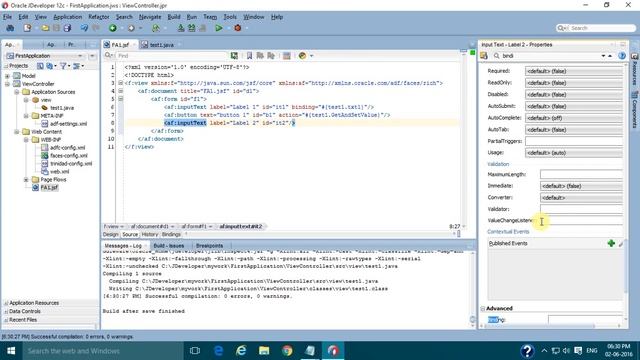Collapse the ViewController project node
Screen dimensions: 640x360
[x=7, y=84]
